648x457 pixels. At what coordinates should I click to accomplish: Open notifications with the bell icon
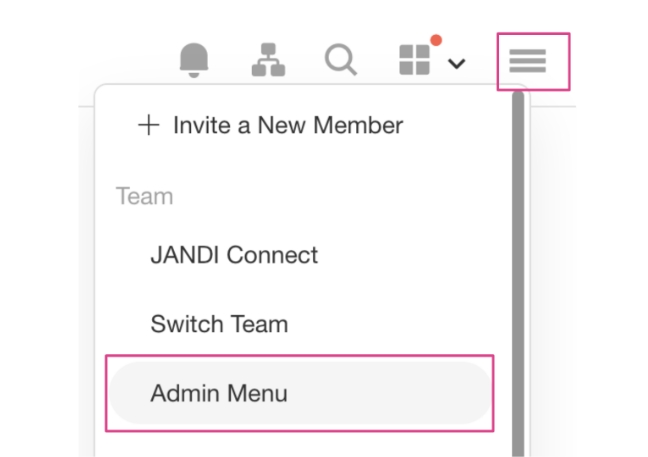195,61
